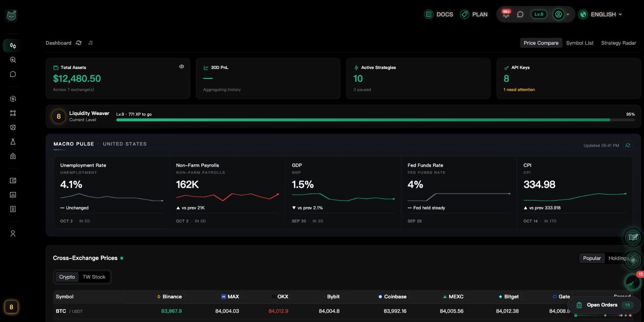Open the lab flask icon in the sidebar
This screenshot has height=322, width=644.
pyautogui.click(x=13, y=142)
